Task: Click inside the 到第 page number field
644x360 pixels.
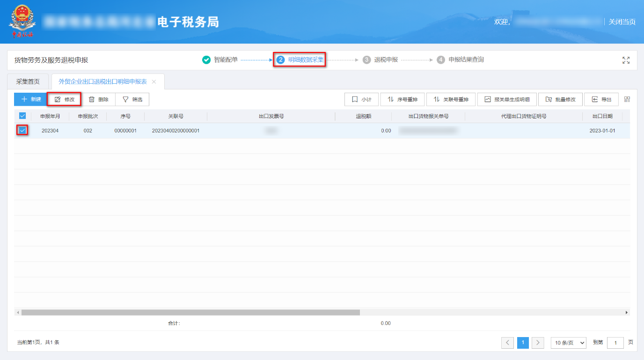Action: pyautogui.click(x=615, y=343)
